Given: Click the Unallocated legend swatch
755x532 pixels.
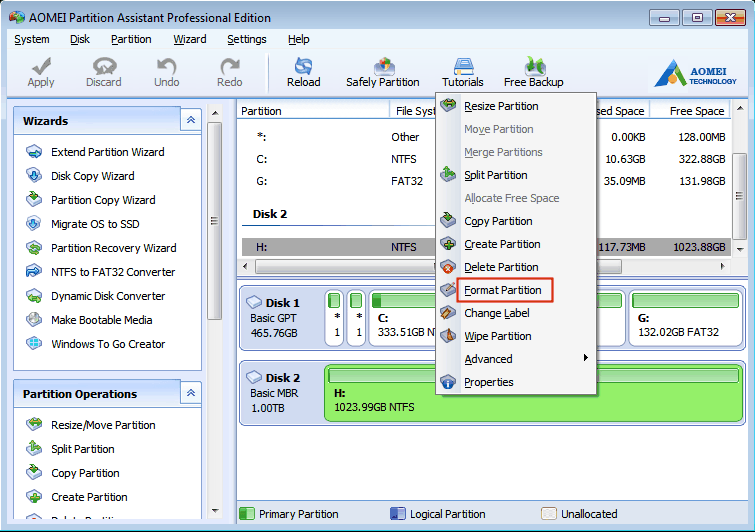Looking at the screenshot, I should point(548,514).
